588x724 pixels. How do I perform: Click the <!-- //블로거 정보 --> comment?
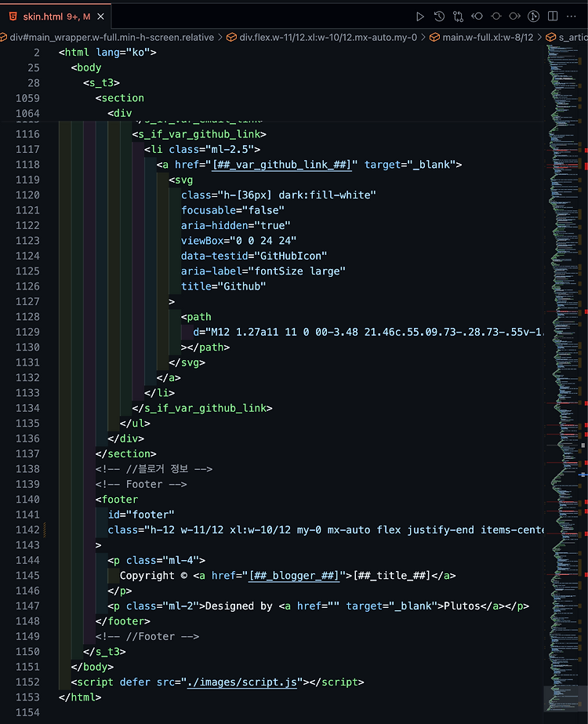154,469
